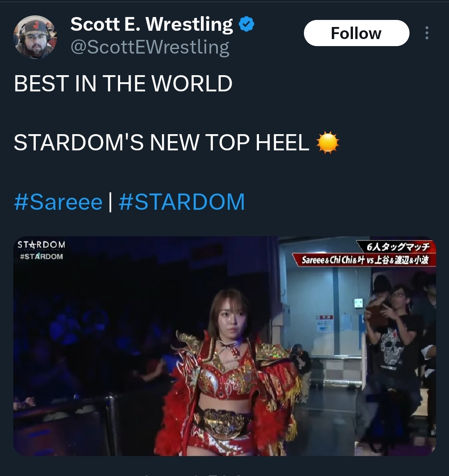Follow the Scott E. Wrestling account
The width and height of the screenshot is (449, 476).
(356, 33)
